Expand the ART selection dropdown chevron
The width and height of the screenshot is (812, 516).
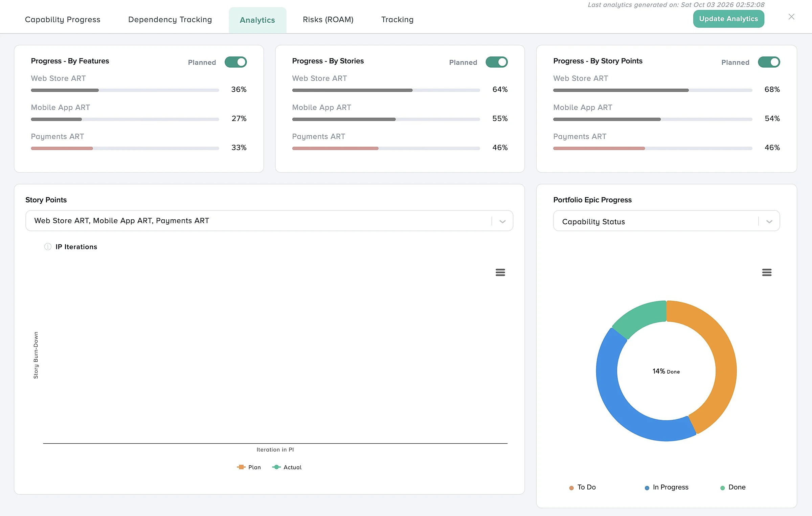coord(502,221)
